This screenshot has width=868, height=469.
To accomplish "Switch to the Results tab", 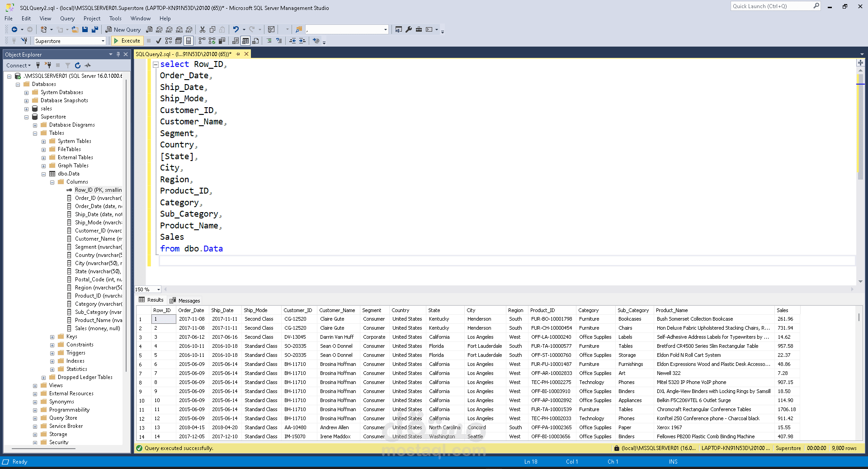I will [151, 300].
